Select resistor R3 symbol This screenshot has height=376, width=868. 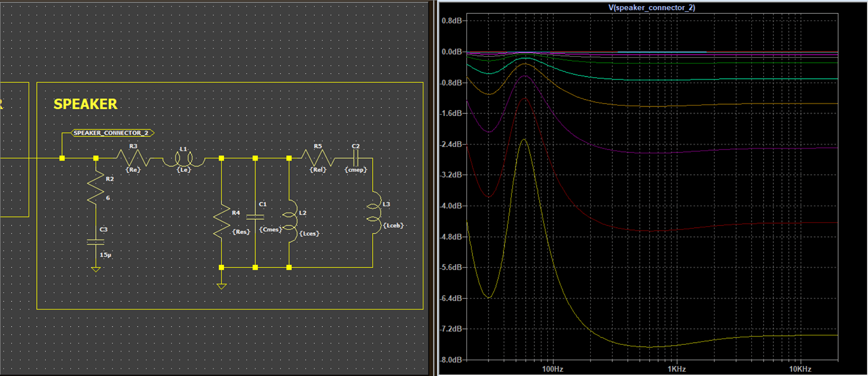tap(133, 158)
